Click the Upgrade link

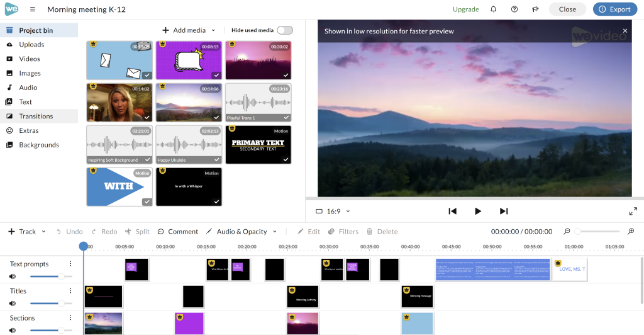click(x=465, y=9)
